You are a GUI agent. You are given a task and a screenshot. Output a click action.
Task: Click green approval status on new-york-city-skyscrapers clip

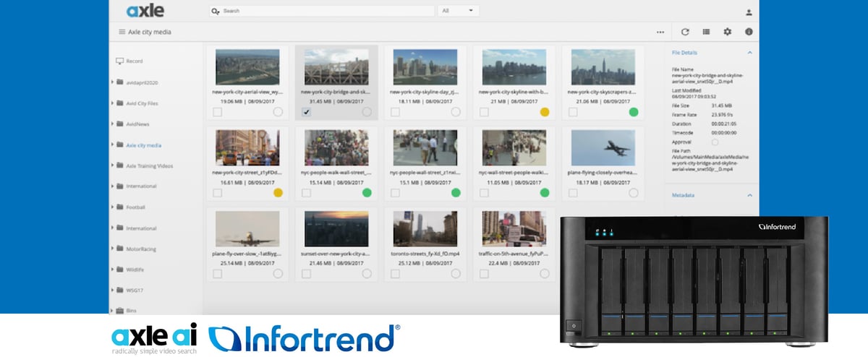coord(634,112)
